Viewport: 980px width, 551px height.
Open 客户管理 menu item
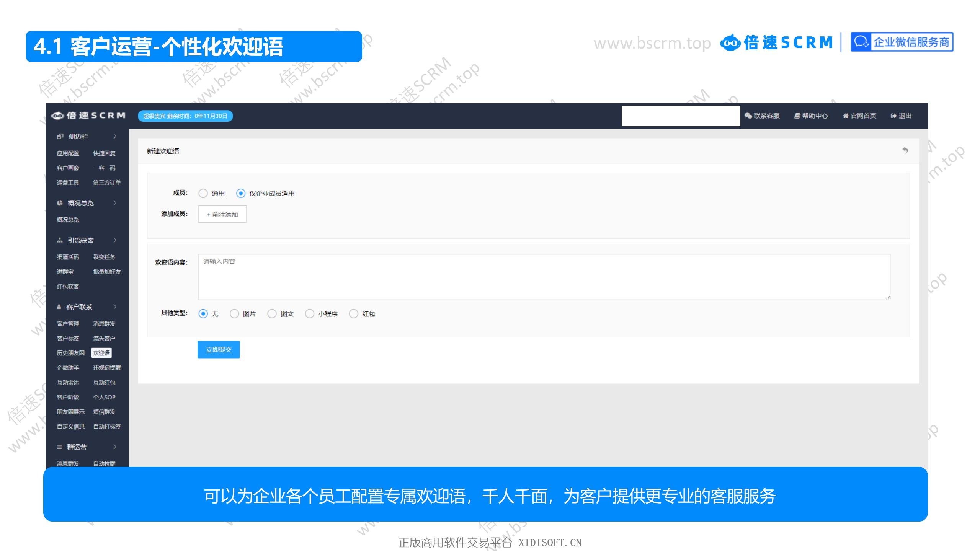click(x=68, y=324)
